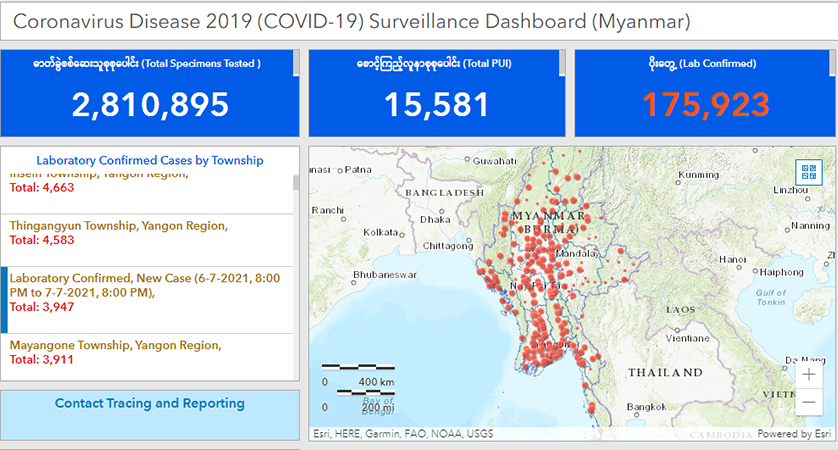
Task: Click the Total: 3,947 value
Action: click(42, 307)
